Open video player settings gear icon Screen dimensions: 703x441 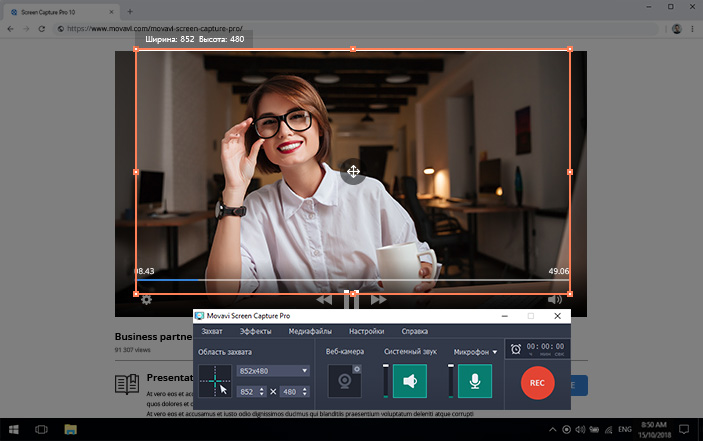(146, 299)
